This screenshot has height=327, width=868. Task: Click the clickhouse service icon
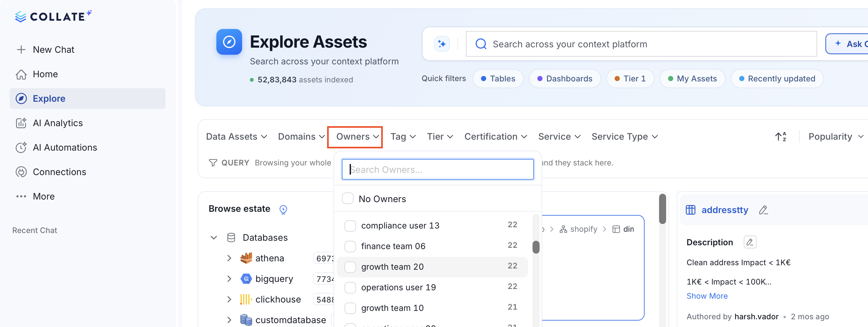coord(246,299)
